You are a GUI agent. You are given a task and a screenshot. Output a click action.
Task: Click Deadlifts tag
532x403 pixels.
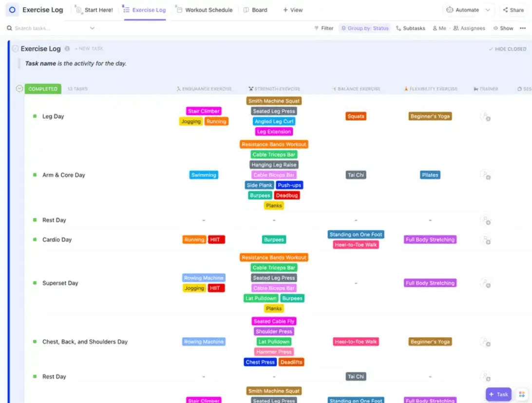click(291, 362)
